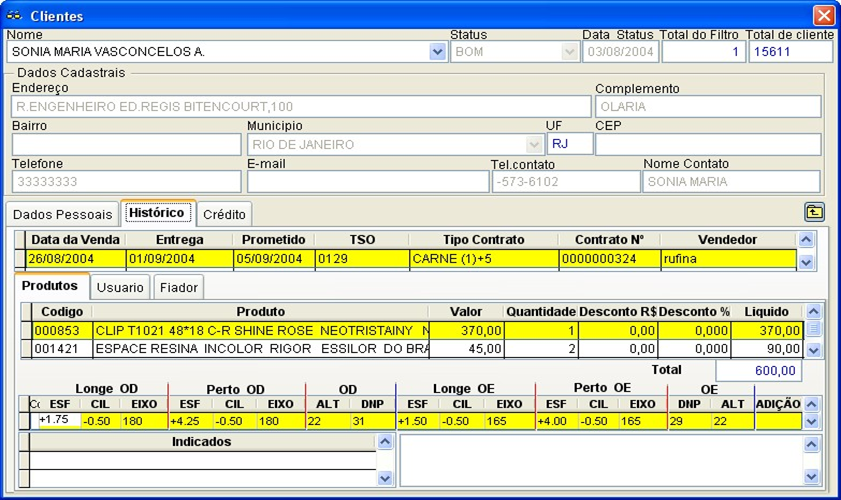Image resolution: width=841 pixels, height=500 pixels.
Task: Click the Tel.contato field
Action: point(566,181)
